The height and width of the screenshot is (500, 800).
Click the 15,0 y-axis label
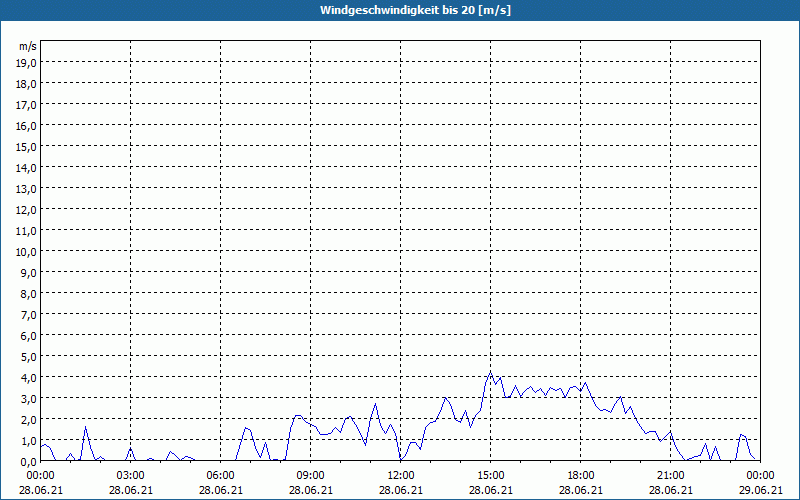pos(27,147)
